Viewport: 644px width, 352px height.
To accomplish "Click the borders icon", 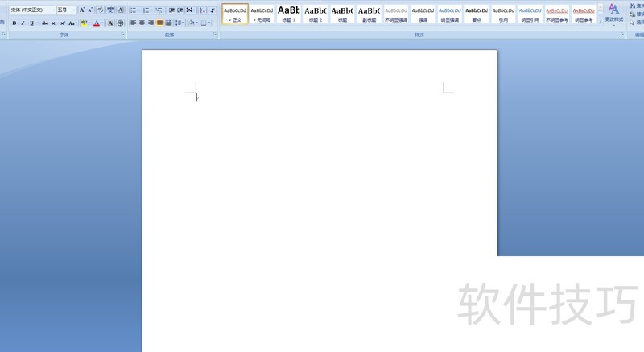I will [204, 23].
